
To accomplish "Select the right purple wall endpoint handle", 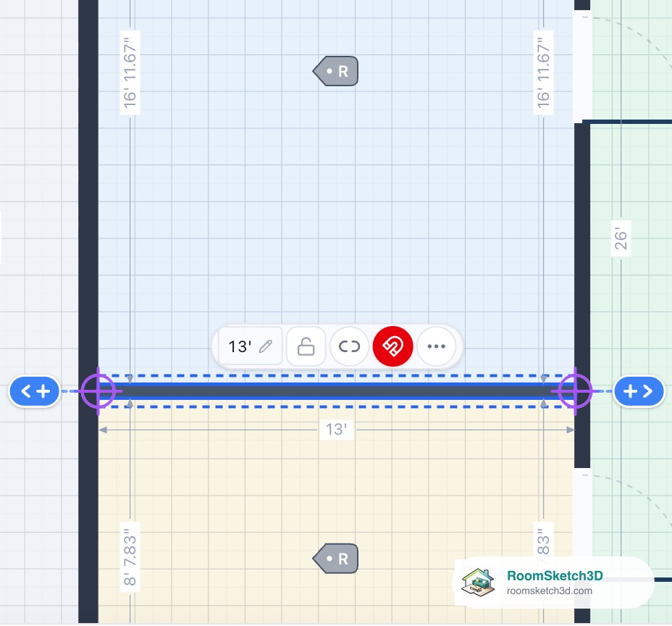I will [575, 391].
